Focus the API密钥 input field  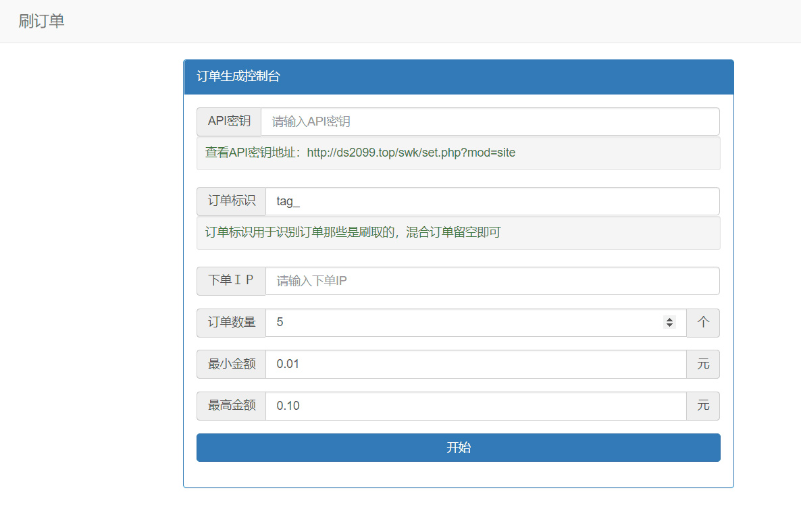coord(490,122)
